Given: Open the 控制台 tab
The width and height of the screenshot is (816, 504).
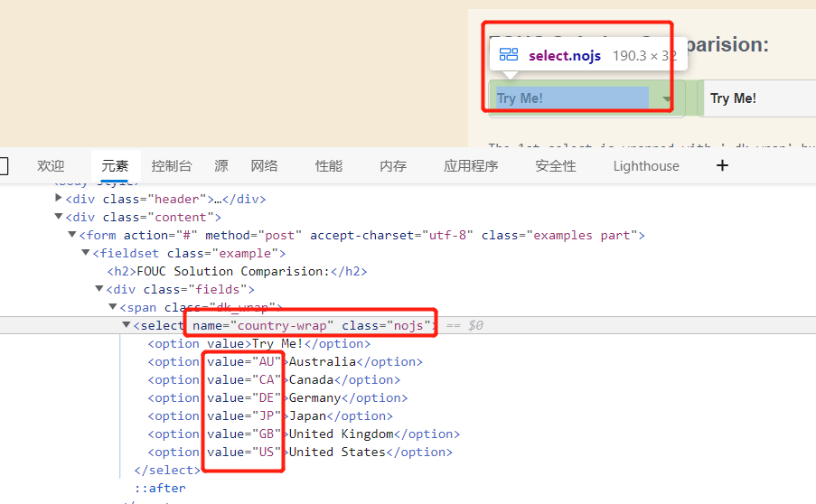Looking at the screenshot, I should 171,166.
